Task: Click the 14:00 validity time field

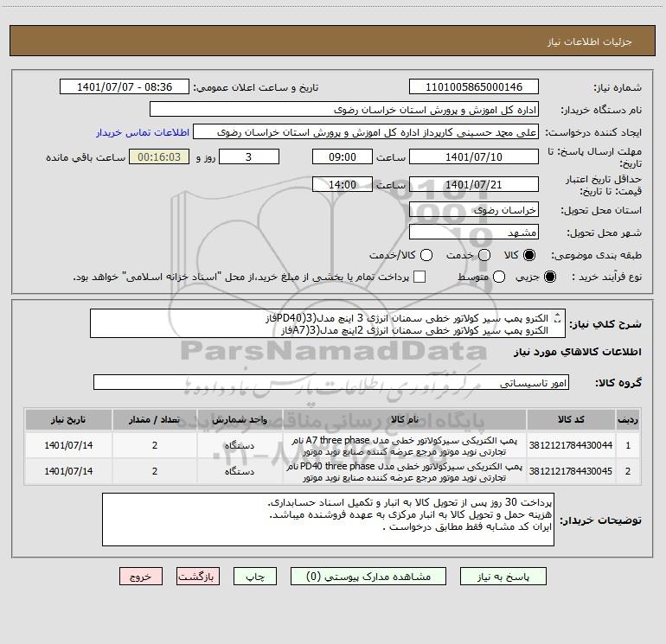Action: [x=343, y=185]
